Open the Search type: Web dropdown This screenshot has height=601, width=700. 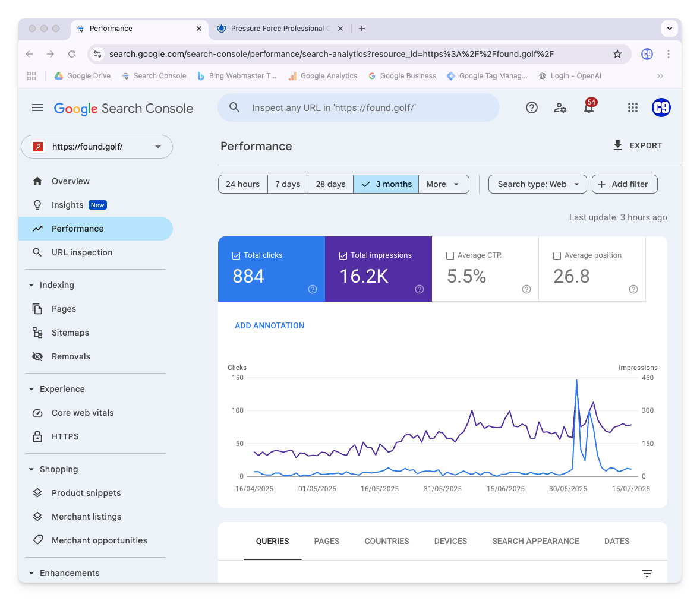(537, 184)
